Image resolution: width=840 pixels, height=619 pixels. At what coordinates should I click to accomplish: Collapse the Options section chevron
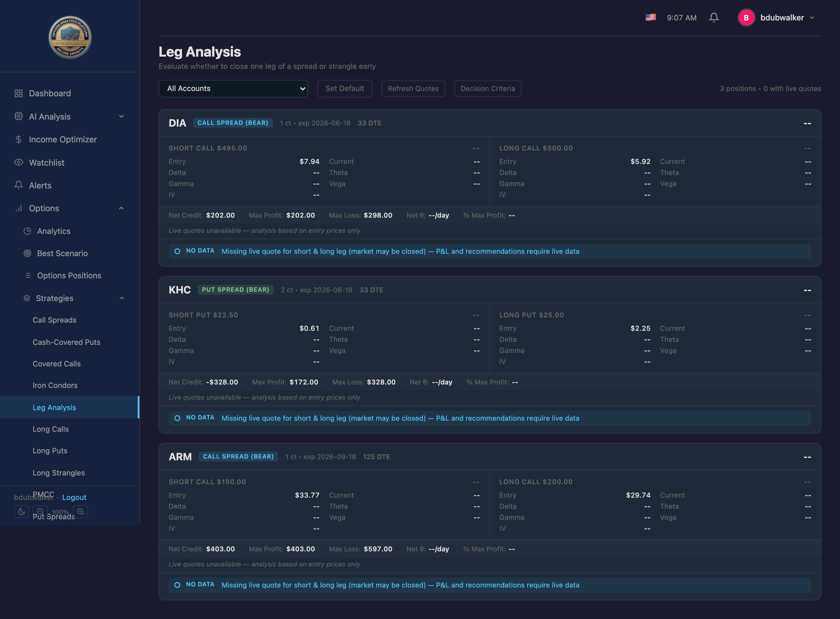point(121,208)
